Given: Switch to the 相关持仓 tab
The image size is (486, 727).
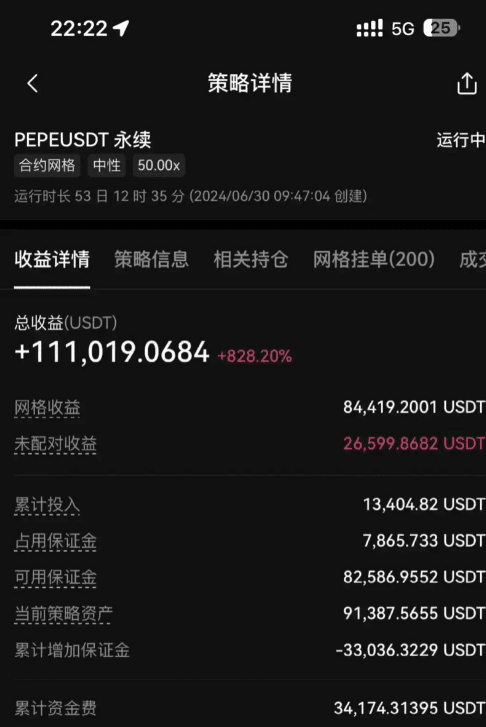Looking at the screenshot, I should [251, 259].
